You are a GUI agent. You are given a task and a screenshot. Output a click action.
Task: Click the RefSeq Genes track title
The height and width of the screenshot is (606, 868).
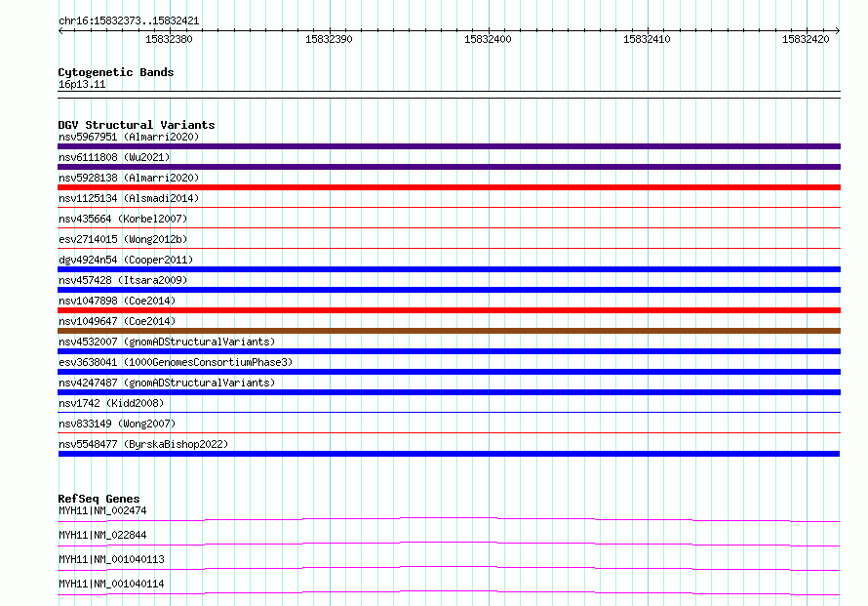[x=99, y=499]
